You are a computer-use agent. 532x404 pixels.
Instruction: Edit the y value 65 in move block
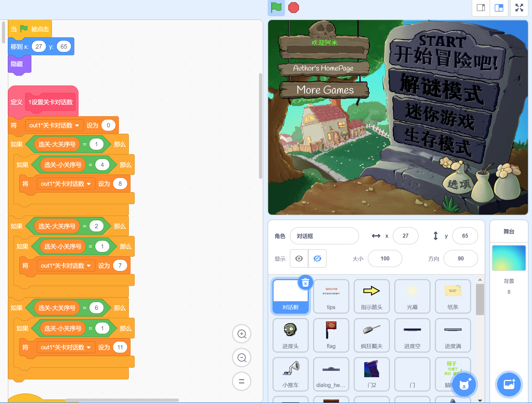tap(64, 47)
